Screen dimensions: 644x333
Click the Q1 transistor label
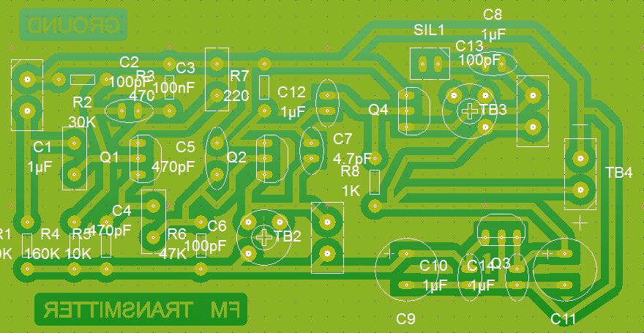click(109, 157)
